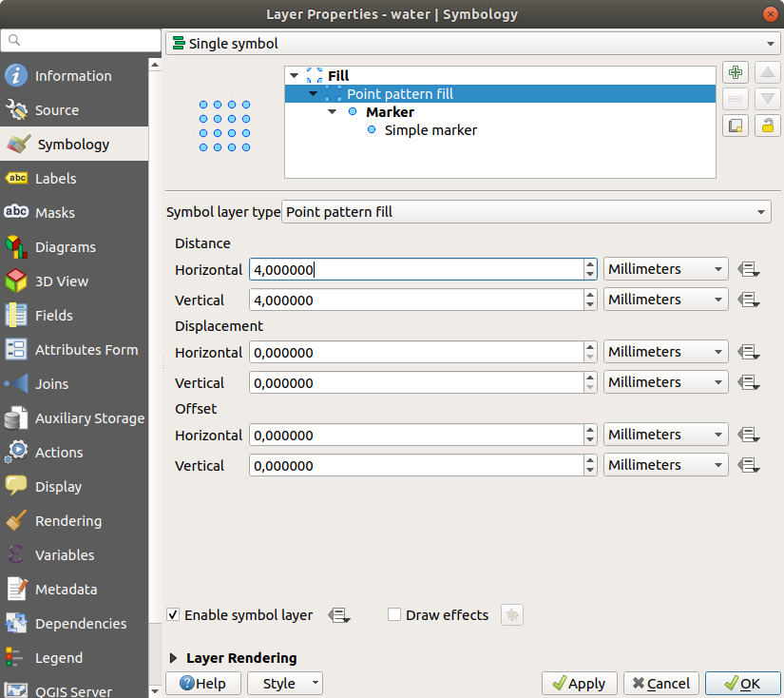Screen dimensions: 784x698
Task: Open the customize draw effects star icon
Action: coord(512,615)
